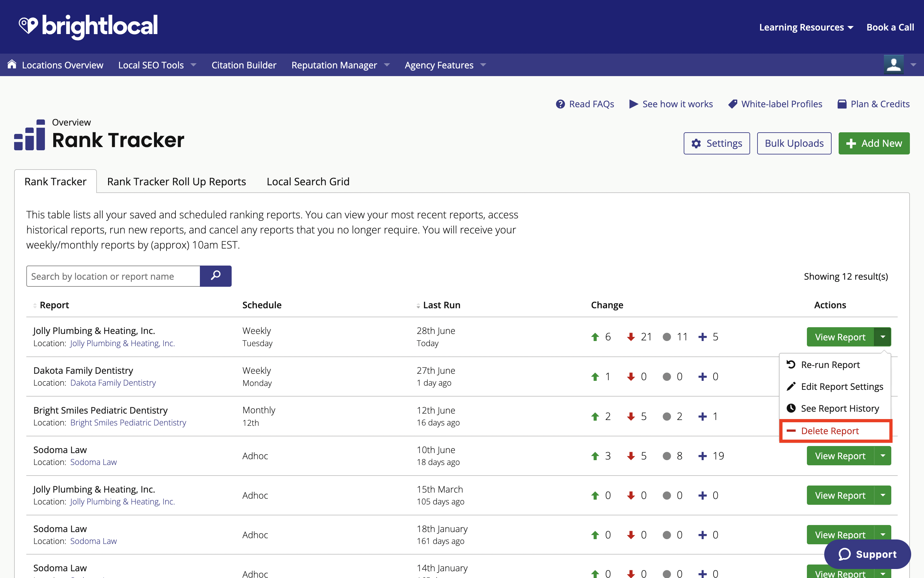Click the sort arrows beside Last Run column
This screenshot has width=924, height=578.
tap(418, 305)
